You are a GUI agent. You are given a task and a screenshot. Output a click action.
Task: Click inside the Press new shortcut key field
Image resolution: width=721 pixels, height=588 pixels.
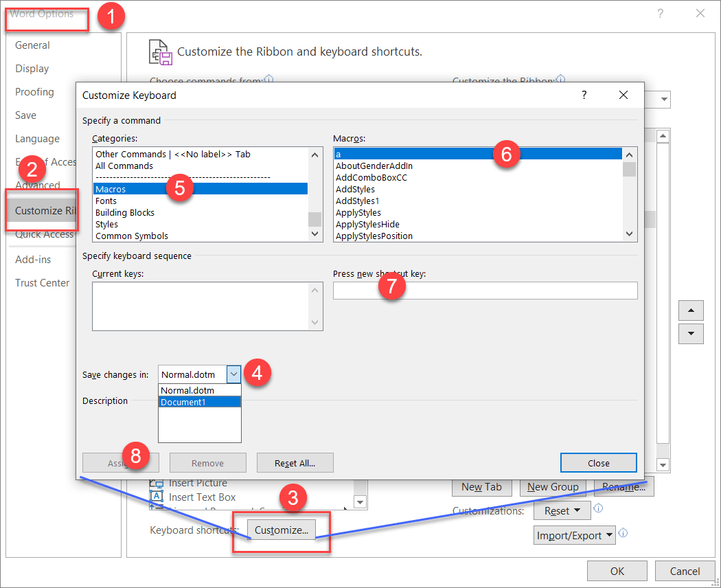point(485,290)
